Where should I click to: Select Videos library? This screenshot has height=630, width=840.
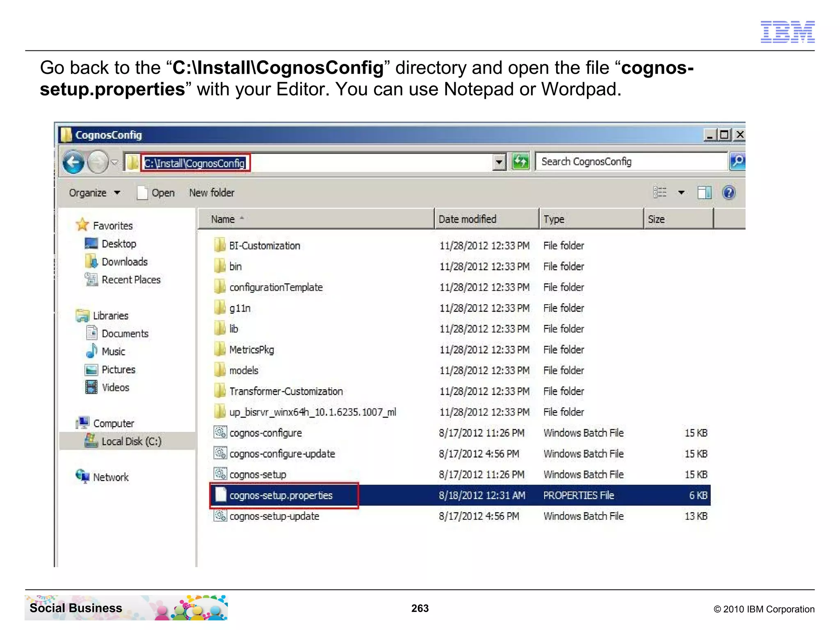pos(116,388)
